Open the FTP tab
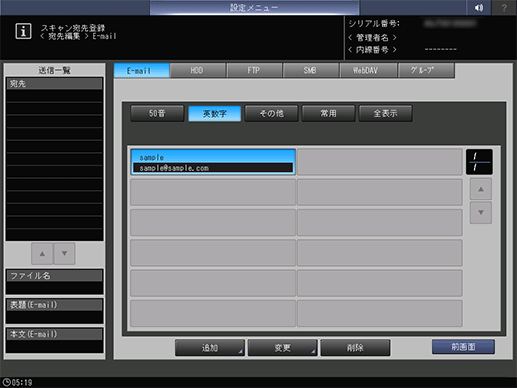Viewport: 517px width, 388px height. click(254, 70)
